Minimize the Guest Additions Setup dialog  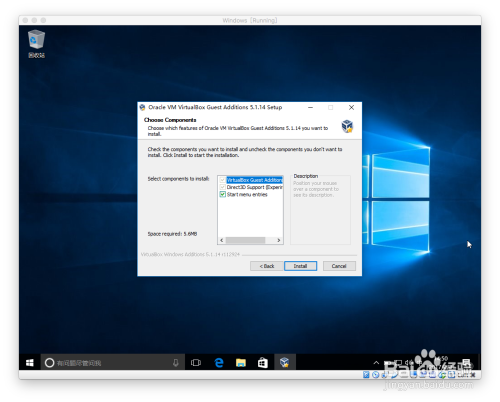click(x=310, y=107)
